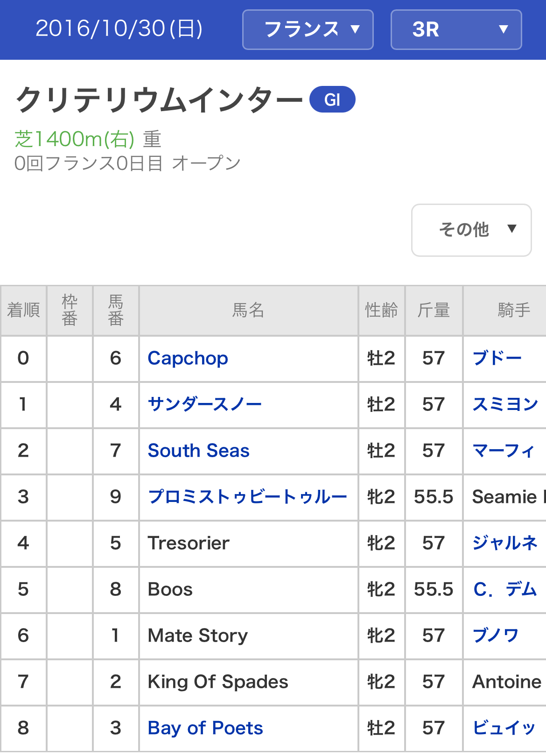Open jockey ジャルネ link
Image resolution: width=546 pixels, height=756 pixels.
point(505,543)
